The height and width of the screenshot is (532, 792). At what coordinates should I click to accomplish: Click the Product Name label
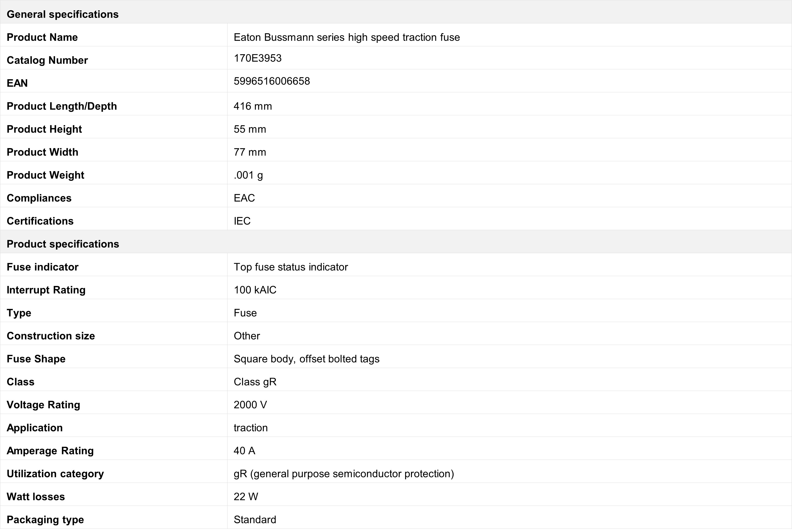(x=42, y=37)
